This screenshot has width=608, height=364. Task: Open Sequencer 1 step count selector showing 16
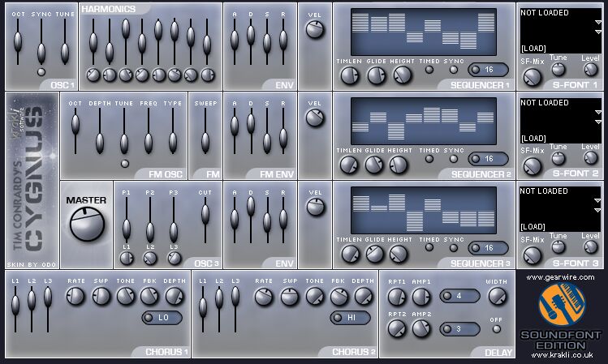[x=488, y=70]
